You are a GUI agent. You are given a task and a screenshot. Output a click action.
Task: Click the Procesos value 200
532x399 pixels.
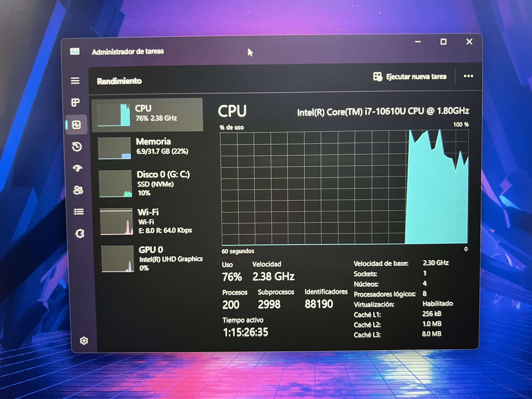click(231, 305)
